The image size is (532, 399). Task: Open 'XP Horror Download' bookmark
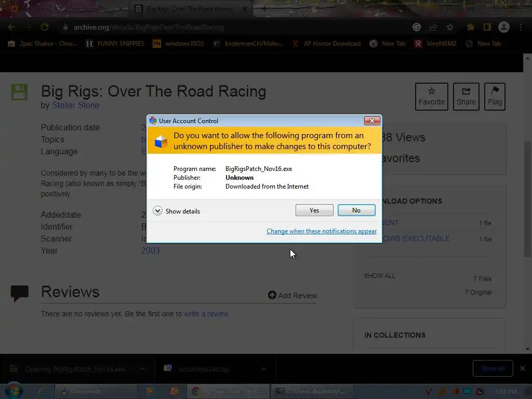pyautogui.click(x=326, y=44)
